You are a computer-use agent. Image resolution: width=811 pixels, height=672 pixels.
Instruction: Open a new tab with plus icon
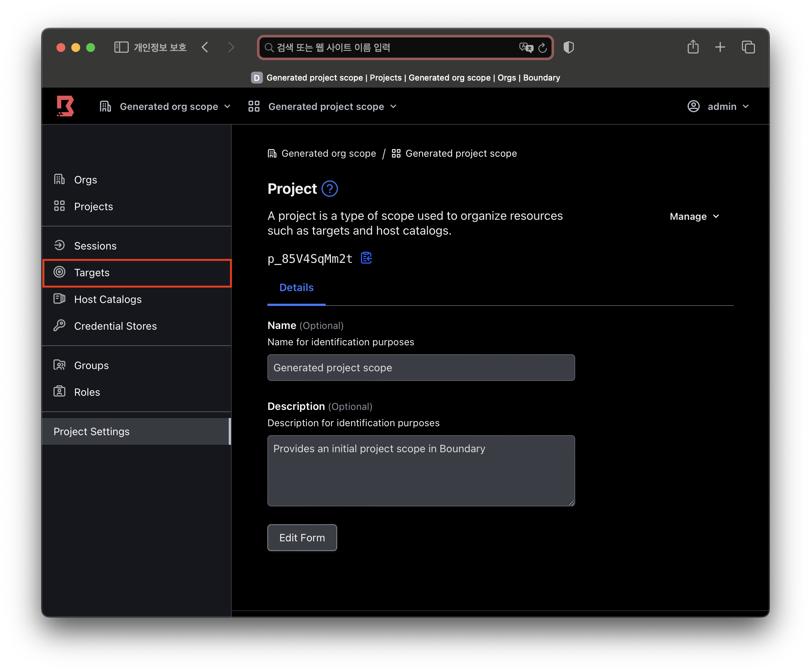[x=720, y=47]
